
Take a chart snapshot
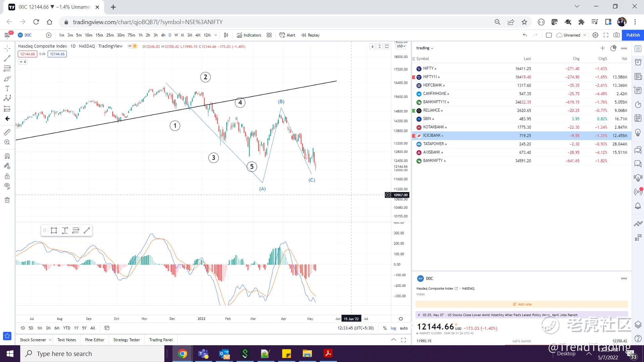pyautogui.click(x=616, y=35)
